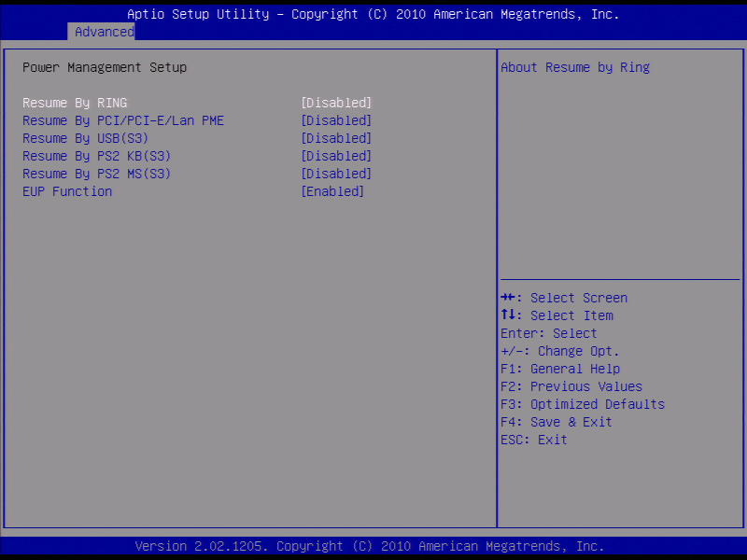Open EUP Function Enabled value
747x560 pixels.
coord(332,191)
